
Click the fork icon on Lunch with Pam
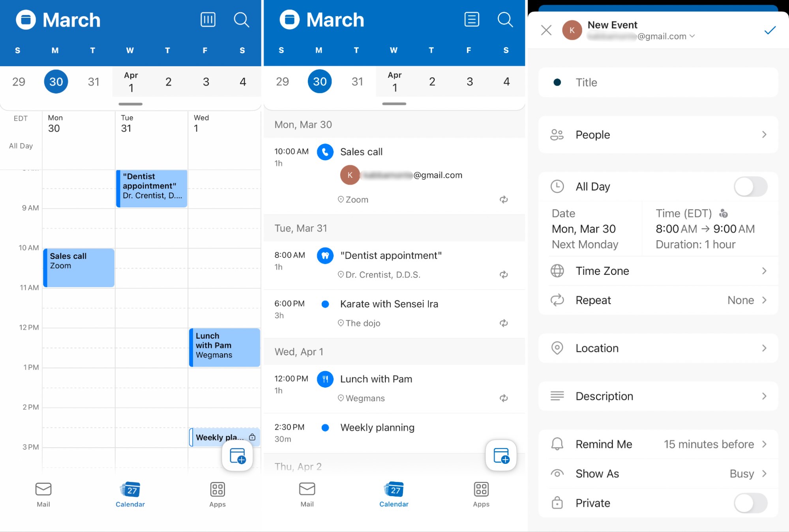click(x=325, y=379)
